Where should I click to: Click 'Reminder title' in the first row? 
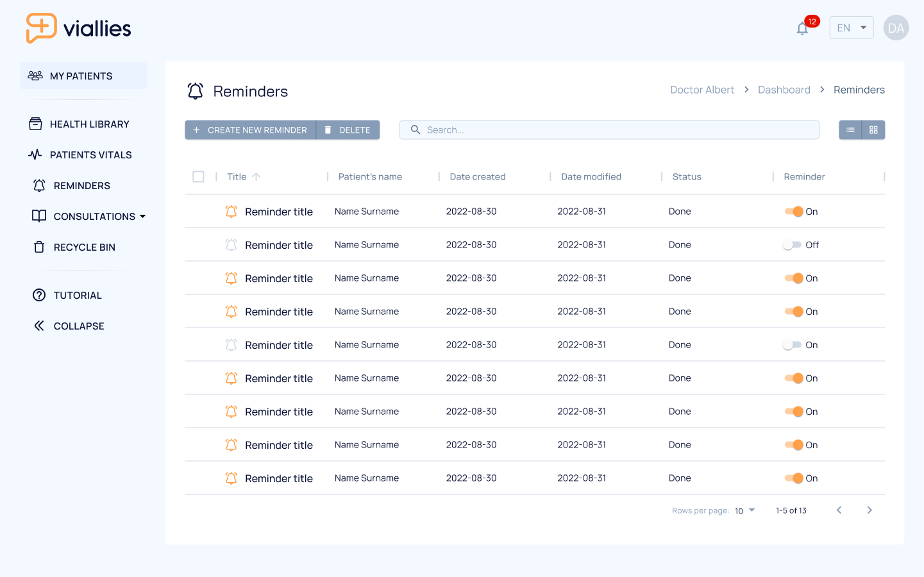click(279, 212)
